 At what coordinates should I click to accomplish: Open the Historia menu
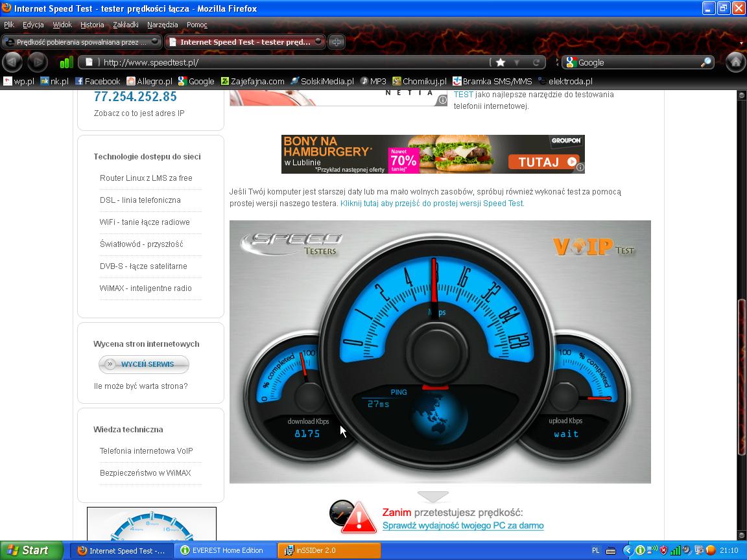pyautogui.click(x=92, y=25)
